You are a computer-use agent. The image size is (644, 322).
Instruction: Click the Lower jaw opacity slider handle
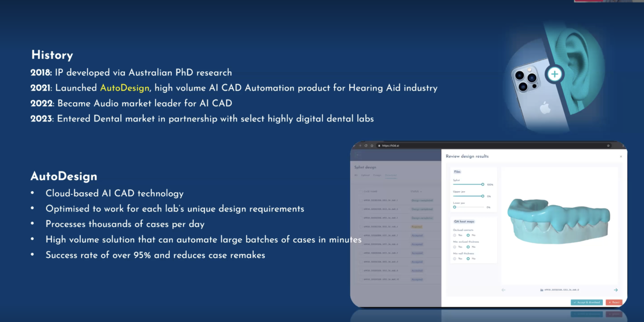[x=454, y=207]
